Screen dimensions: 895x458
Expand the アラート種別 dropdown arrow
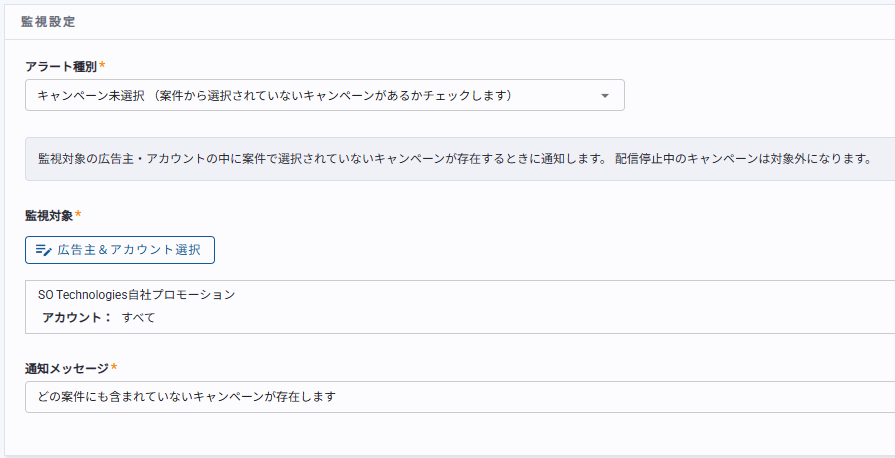[604, 96]
